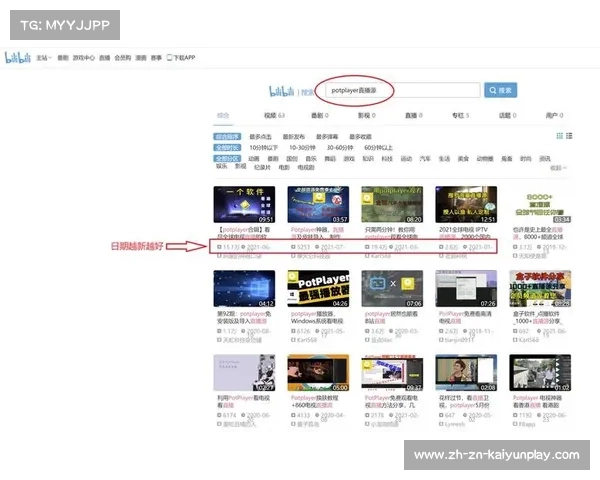The width and height of the screenshot is (600, 480).
Task: Switch results to list view icon
Action: [x=569, y=136]
